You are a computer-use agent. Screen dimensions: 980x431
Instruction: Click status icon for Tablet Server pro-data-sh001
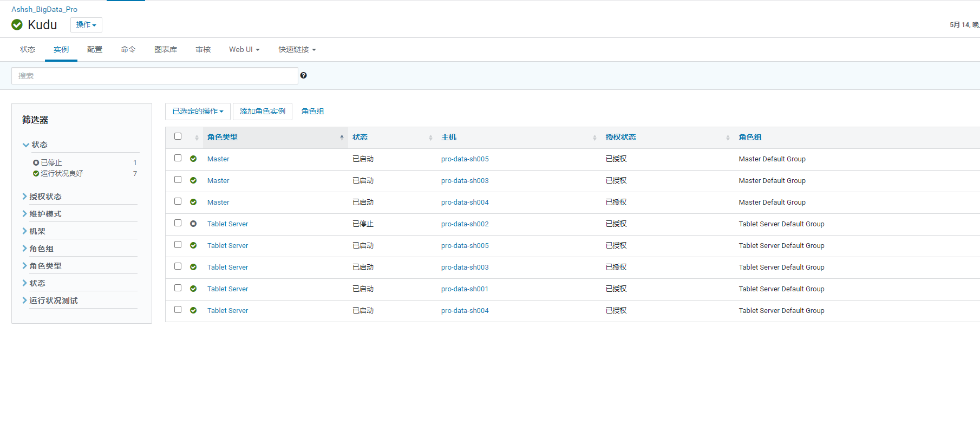click(x=193, y=289)
